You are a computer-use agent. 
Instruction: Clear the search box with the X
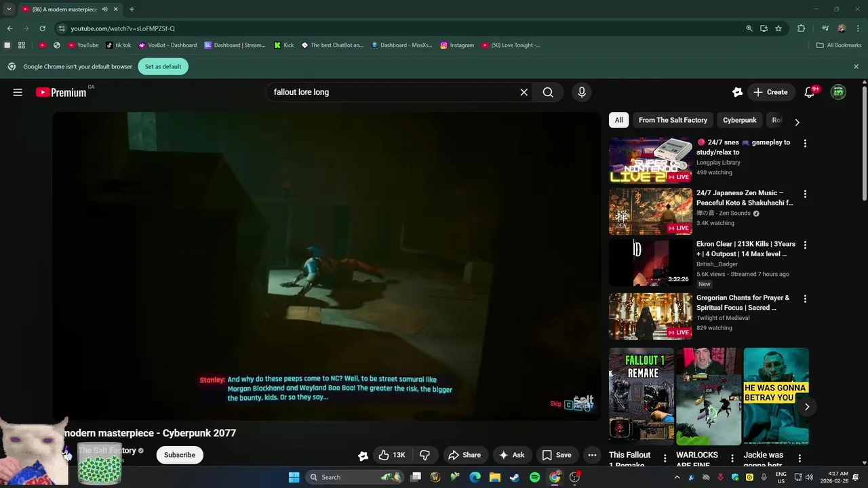(x=524, y=92)
